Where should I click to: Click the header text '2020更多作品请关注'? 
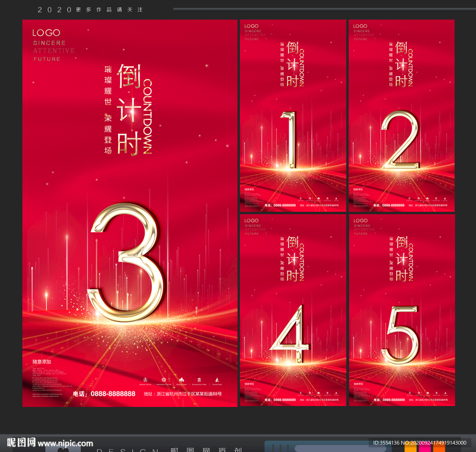(90, 10)
